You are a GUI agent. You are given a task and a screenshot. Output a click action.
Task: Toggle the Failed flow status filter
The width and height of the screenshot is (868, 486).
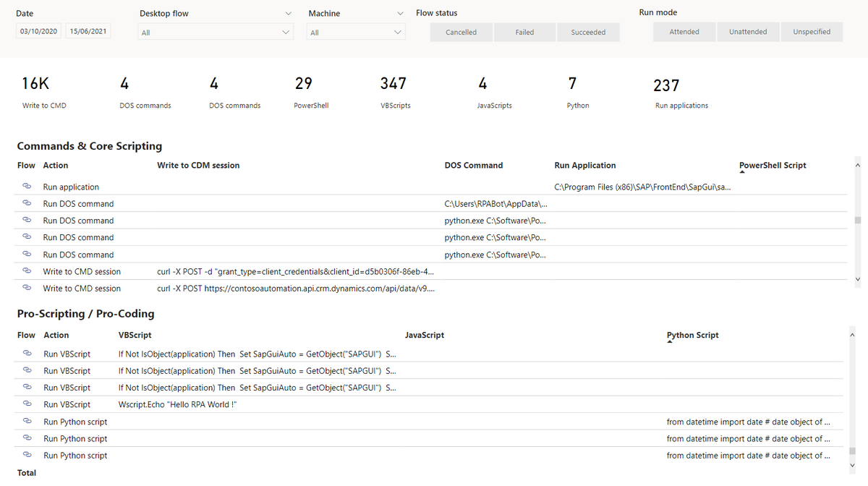(525, 32)
